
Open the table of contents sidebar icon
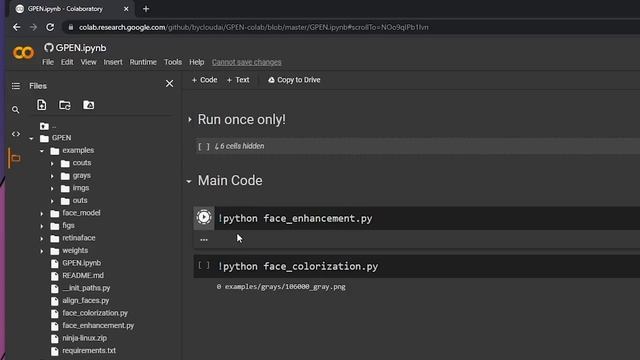tap(16, 86)
